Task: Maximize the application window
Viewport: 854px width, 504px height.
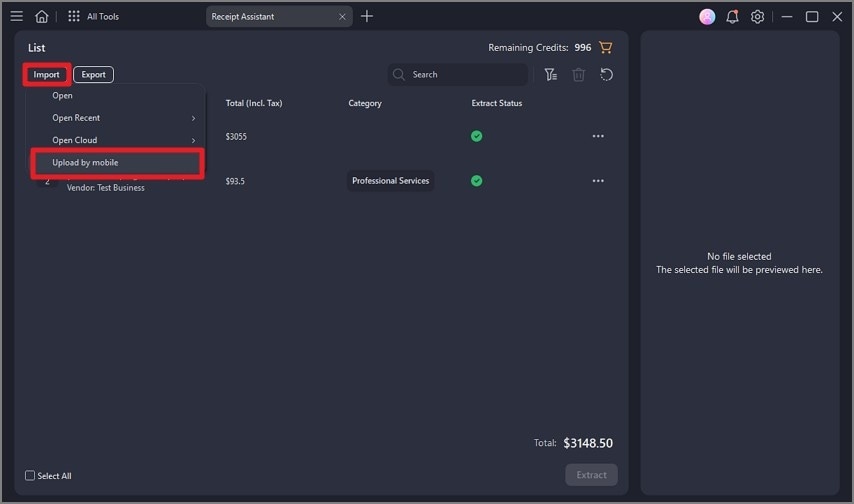Action: (812, 17)
